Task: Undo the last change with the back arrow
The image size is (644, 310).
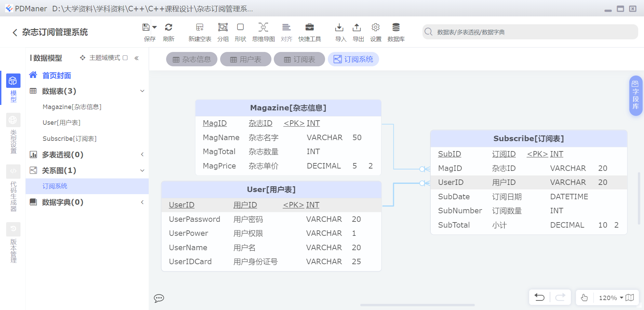Action: click(539, 297)
